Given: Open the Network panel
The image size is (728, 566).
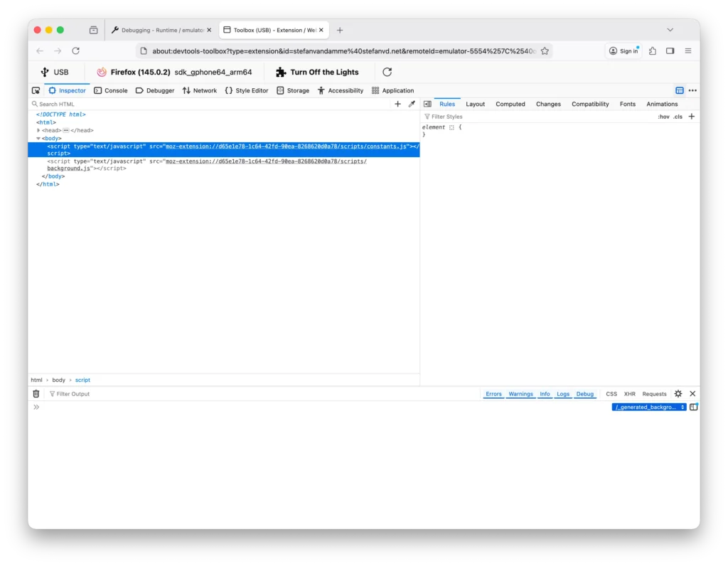Looking at the screenshot, I should 200,90.
